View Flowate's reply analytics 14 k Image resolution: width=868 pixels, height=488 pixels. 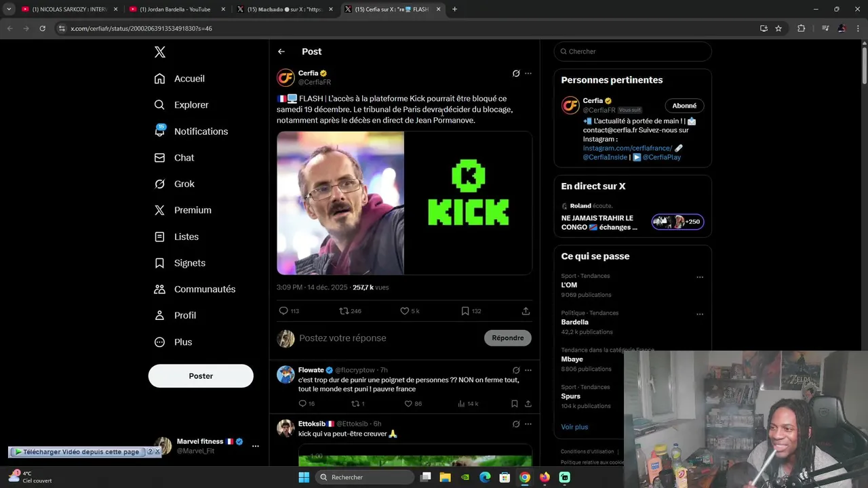coord(468,404)
